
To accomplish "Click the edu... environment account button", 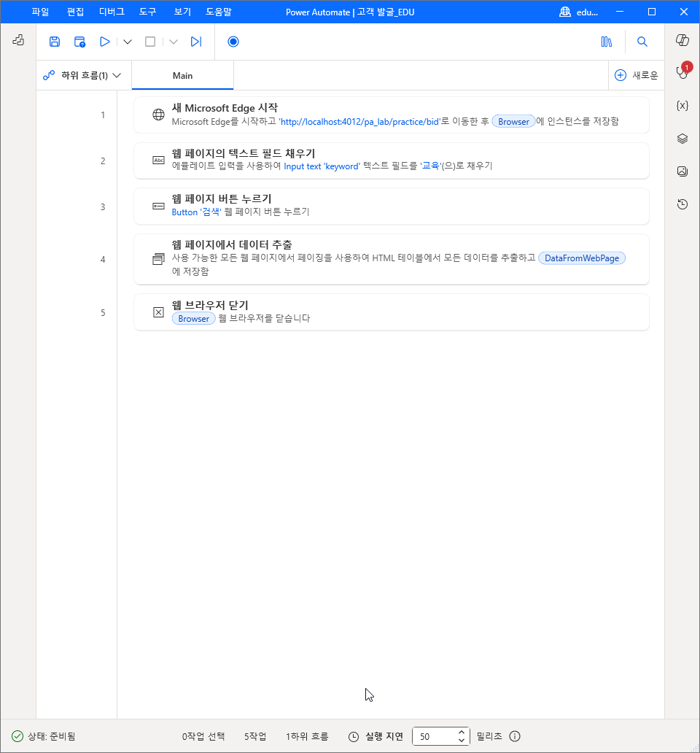I will point(579,12).
